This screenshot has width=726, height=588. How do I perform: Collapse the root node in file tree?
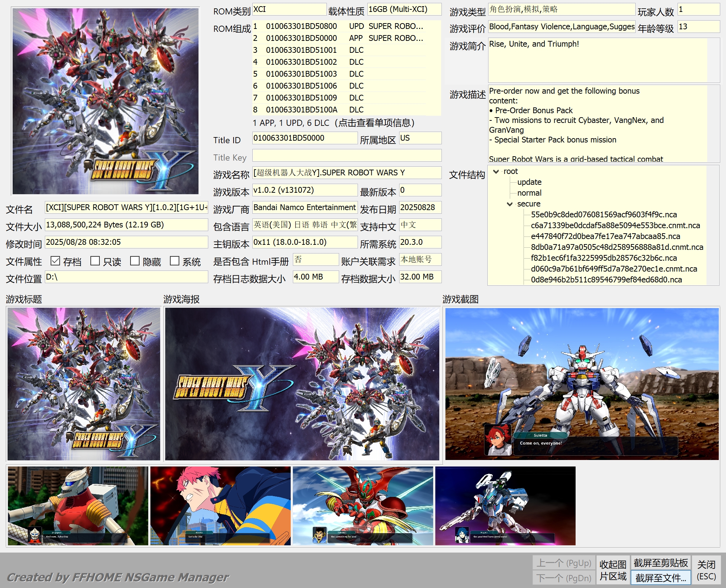(x=496, y=171)
